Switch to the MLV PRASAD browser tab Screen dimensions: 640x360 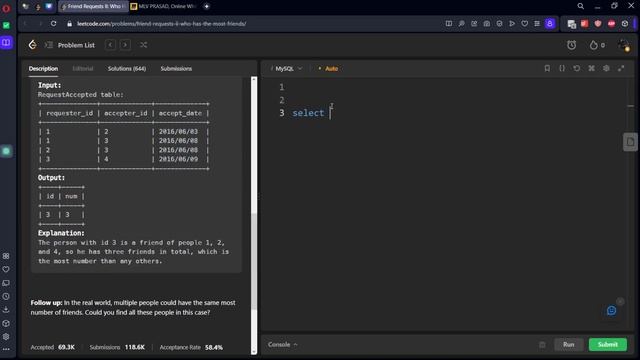163,7
